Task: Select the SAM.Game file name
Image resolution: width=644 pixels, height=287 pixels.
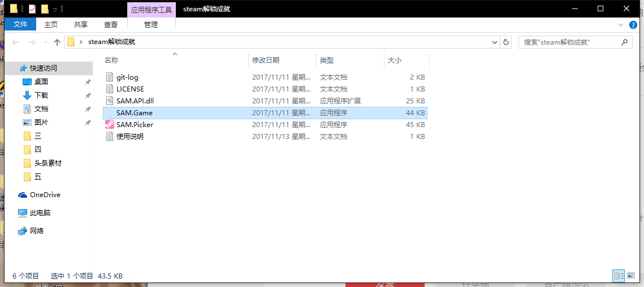Action: 135,112
